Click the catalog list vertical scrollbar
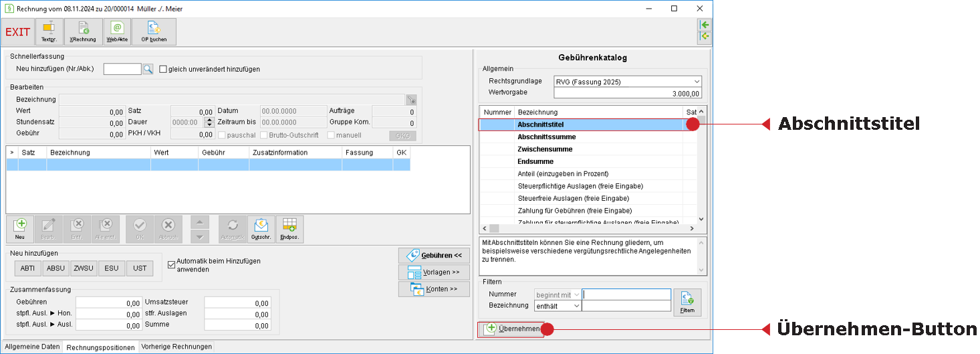The image size is (980, 354). (x=701, y=165)
